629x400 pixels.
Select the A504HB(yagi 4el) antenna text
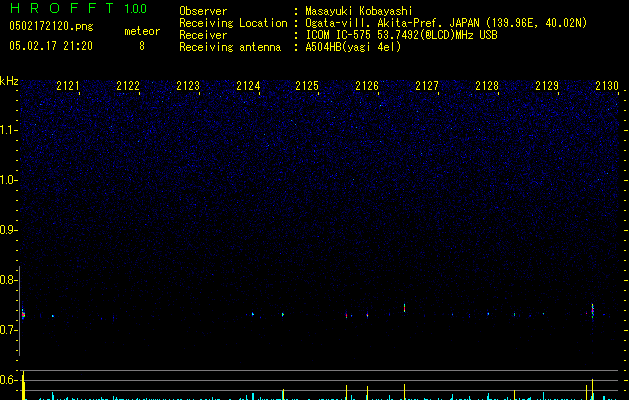353,47
